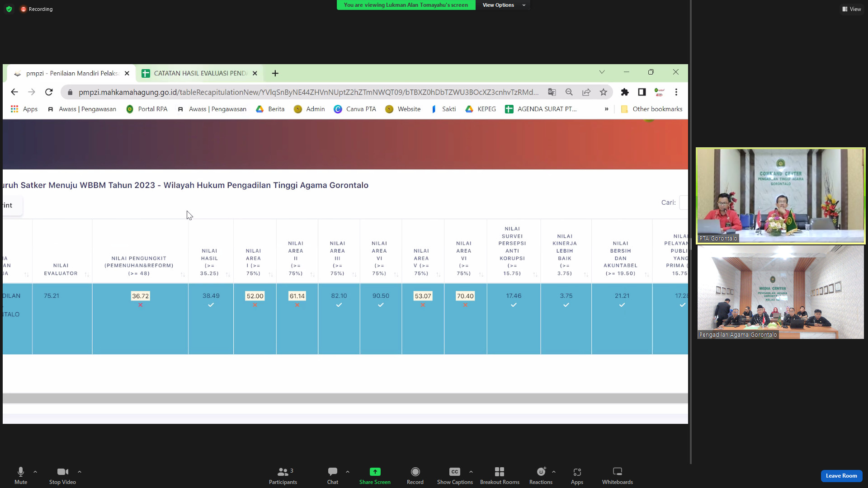Open the Chat panel
This screenshot has height=488, width=868.
(333, 475)
